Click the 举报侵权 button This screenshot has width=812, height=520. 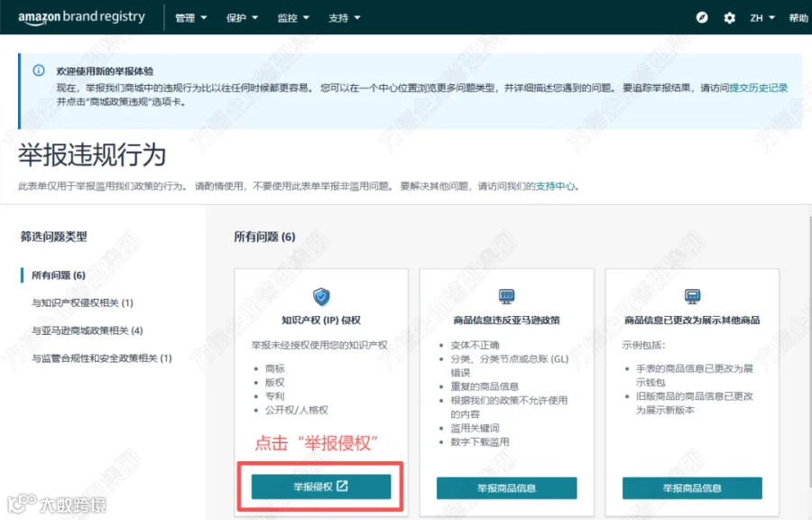point(321,487)
